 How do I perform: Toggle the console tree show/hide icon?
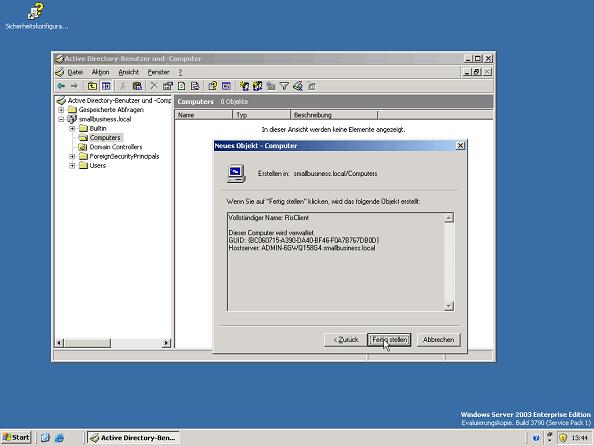(106, 86)
